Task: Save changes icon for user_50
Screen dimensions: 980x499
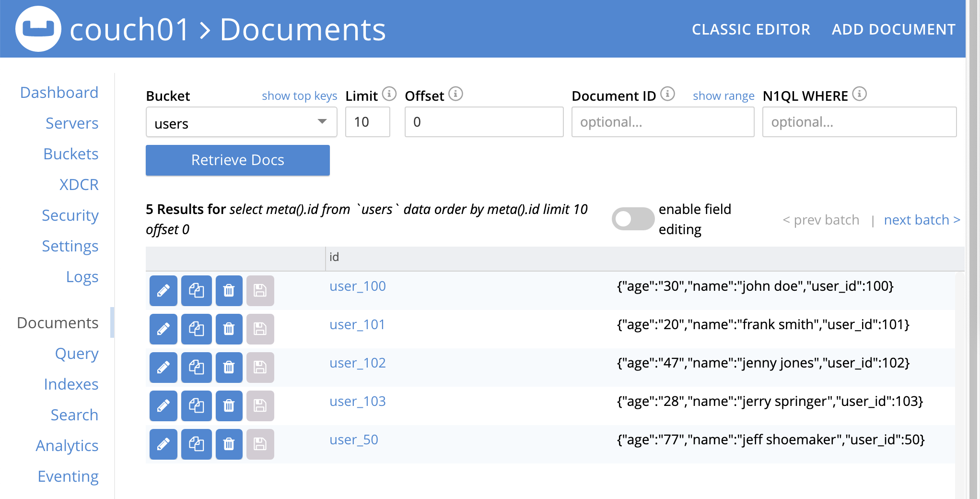Action: point(260,444)
